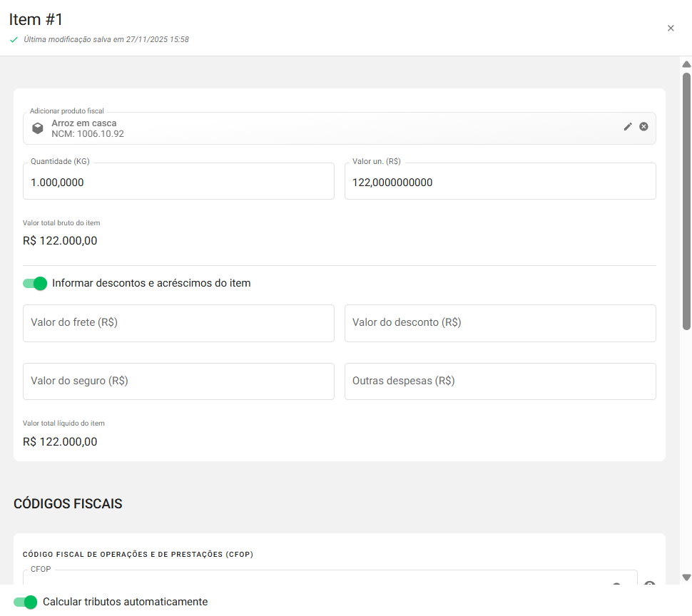692x616 pixels.
Task: Click the vertical scrollbar thumb
Action: (x=686, y=200)
